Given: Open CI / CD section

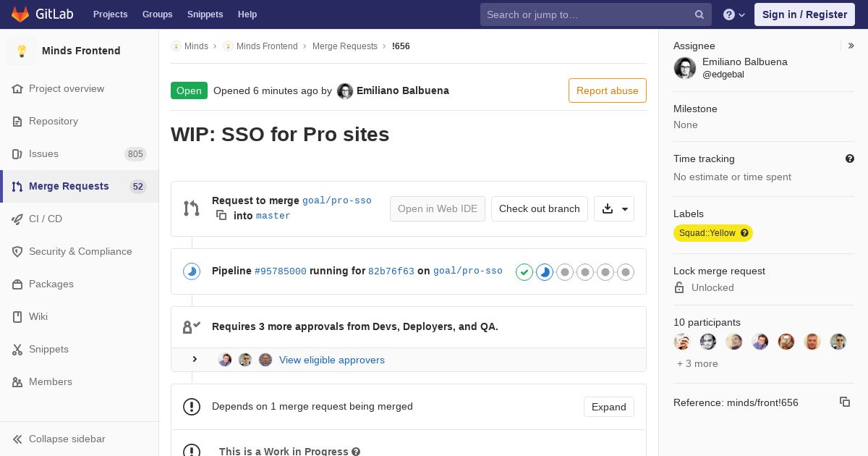Looking at the screenshot, I should point(46,219).
